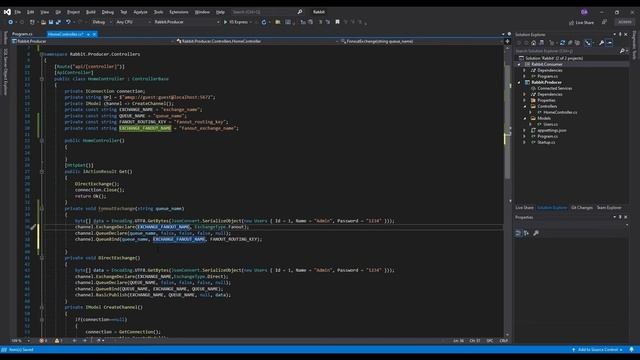Image resolution: width=640 pixels, height=360 pixels.
Task: Open the Build menu
Action: click(x=91, y=12)
